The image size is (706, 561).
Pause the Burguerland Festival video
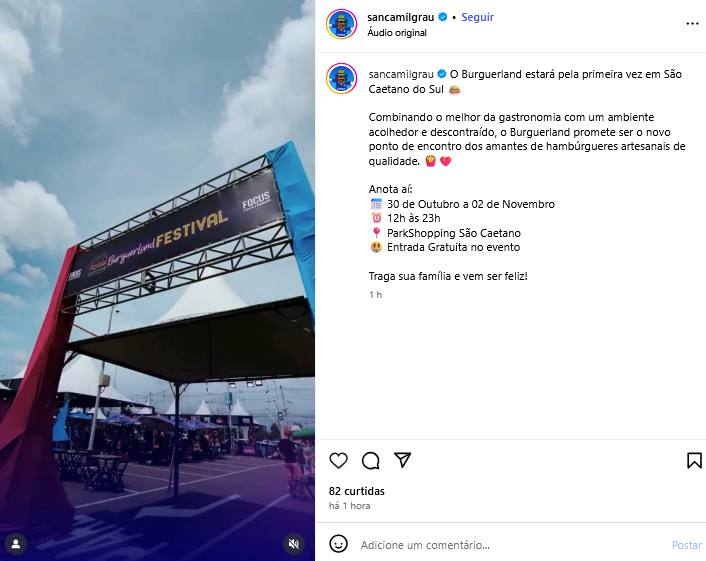157,280
